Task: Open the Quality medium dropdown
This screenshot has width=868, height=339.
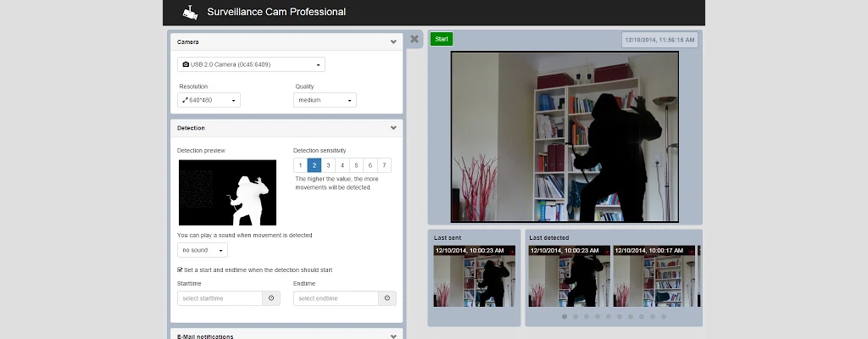Action: pyautogui.click(x=325, y=100)
